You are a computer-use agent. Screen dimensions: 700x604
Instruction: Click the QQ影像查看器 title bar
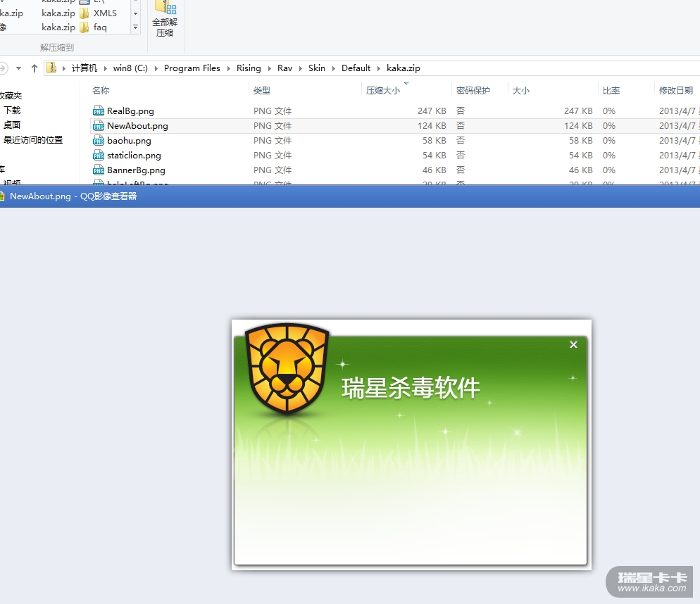tap(350, 196)
